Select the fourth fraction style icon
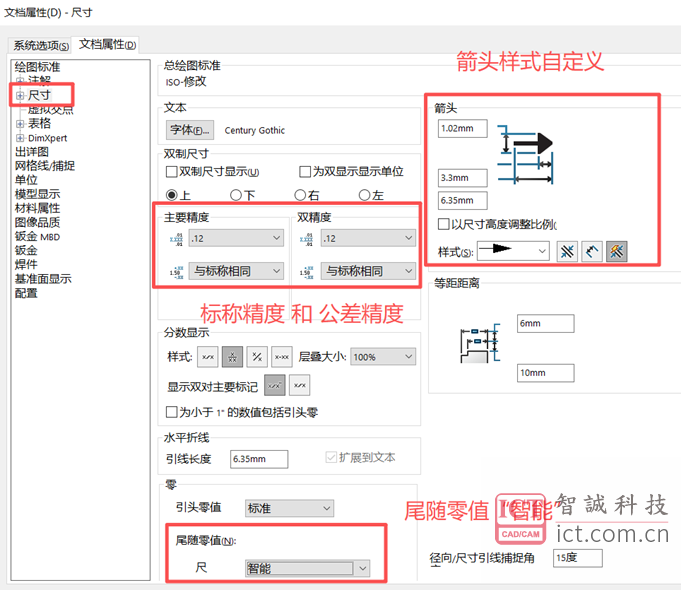The height and width of the screenshot is (590, 681). 281,357
